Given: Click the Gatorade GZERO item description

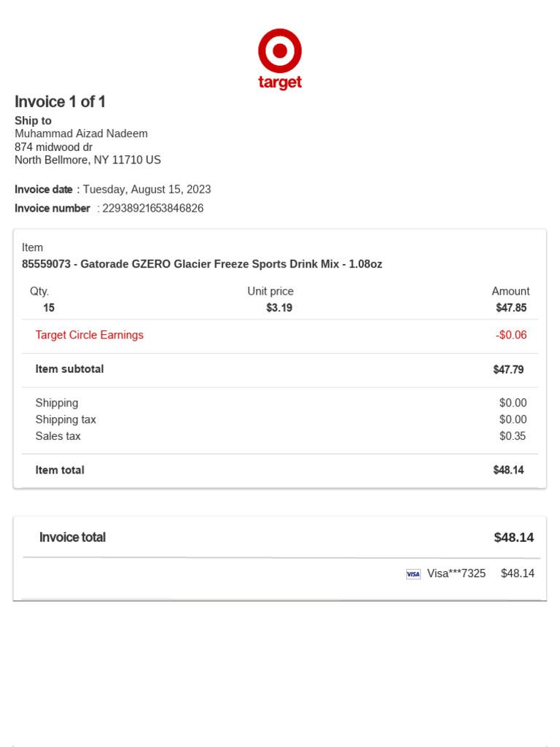Looking at the screenshot, I should 202,264.
